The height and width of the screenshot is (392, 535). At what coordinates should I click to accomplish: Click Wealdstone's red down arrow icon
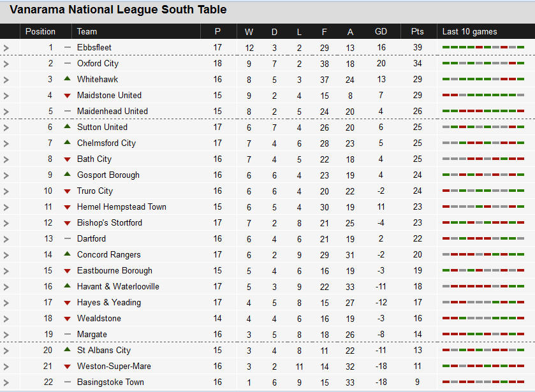point(67,319)
